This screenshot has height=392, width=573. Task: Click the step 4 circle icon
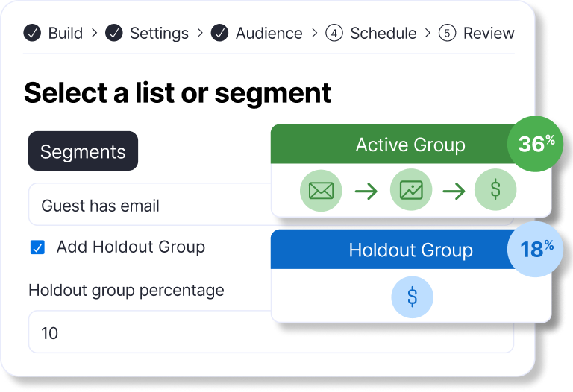(334, 34)
